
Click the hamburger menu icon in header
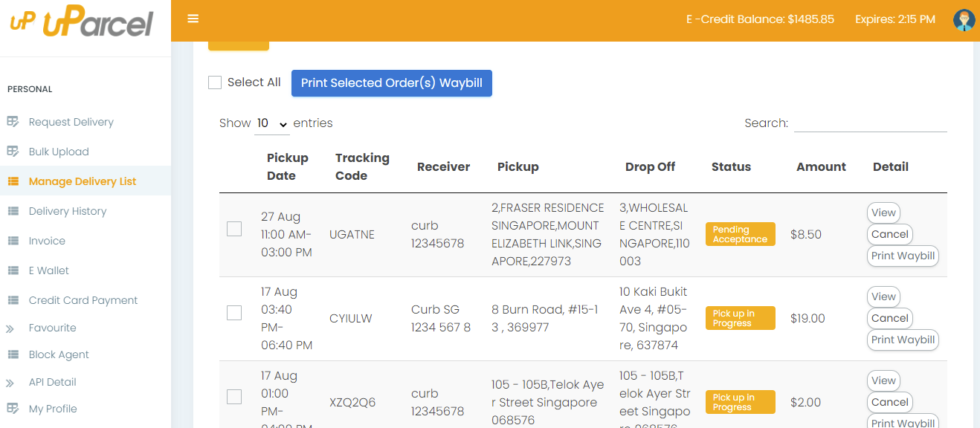193,19
